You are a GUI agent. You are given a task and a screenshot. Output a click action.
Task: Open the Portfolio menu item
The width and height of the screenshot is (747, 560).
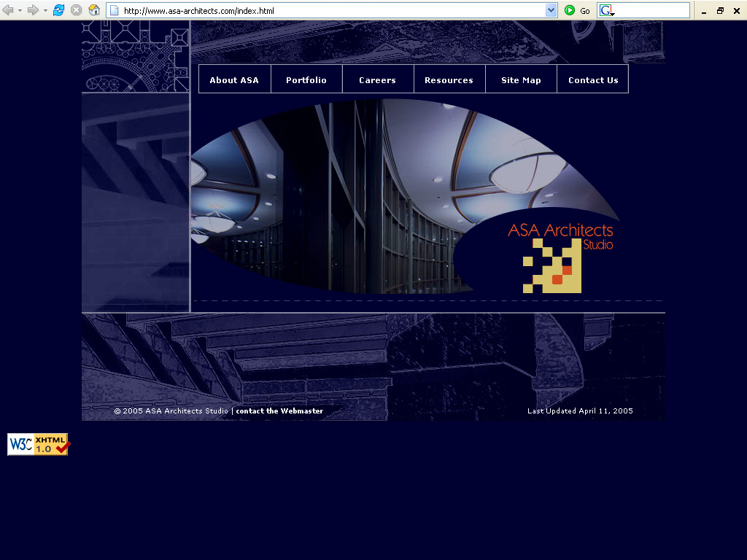(x=306, y=80)
